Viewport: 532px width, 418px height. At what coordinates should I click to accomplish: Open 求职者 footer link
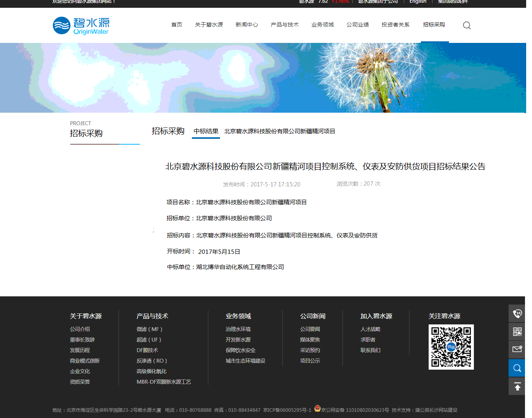pyautogui.click(x=368, y=340)
